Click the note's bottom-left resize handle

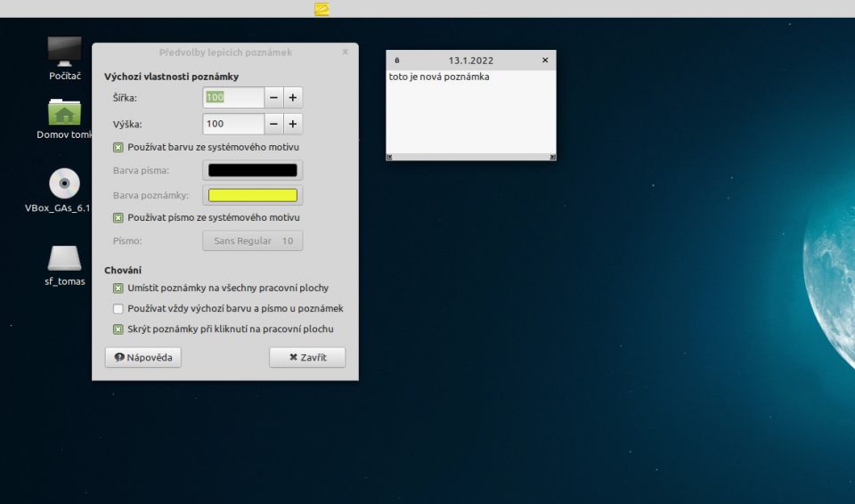click(x=389, y=157)
